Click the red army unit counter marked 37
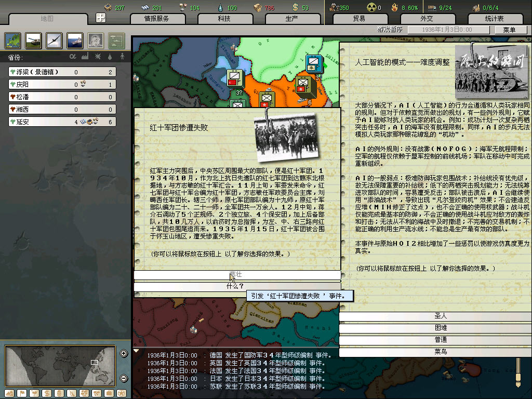The height and width of the screenshot is (399, 532). pos(235,79)
